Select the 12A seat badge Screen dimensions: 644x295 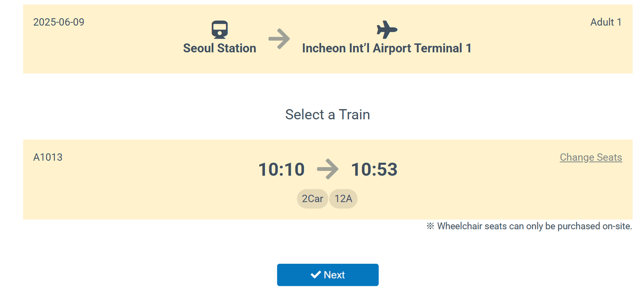point(343,199)
